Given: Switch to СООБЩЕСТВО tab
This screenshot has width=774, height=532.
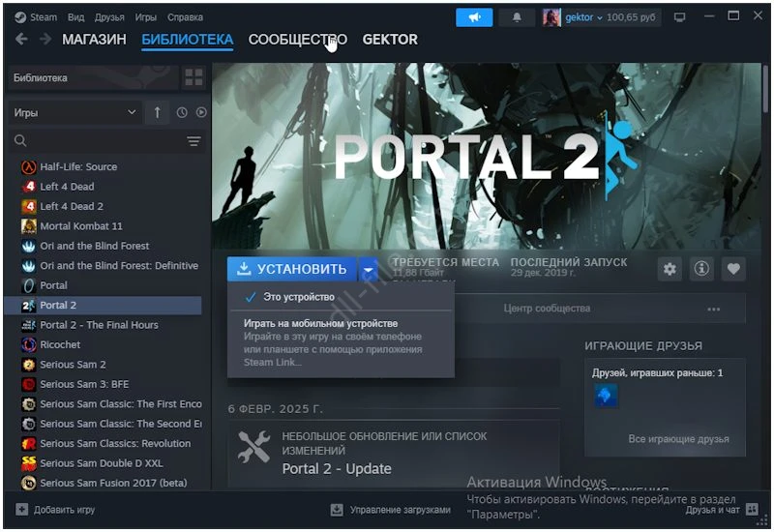Looking at the screenshot, I should (x=298, y=40).
